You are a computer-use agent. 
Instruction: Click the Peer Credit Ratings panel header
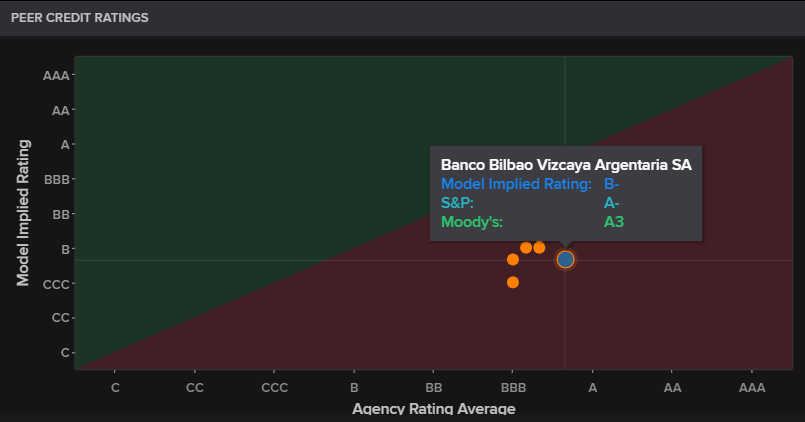80,18
